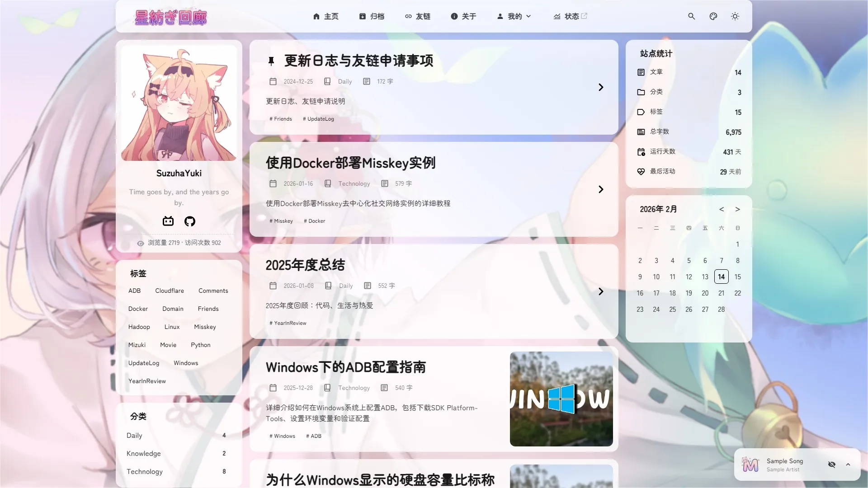Viewport: 868px width, 488px height.
Task: Open the theme color palette icon
Action: pyautogui.click(x=713, y=16)
